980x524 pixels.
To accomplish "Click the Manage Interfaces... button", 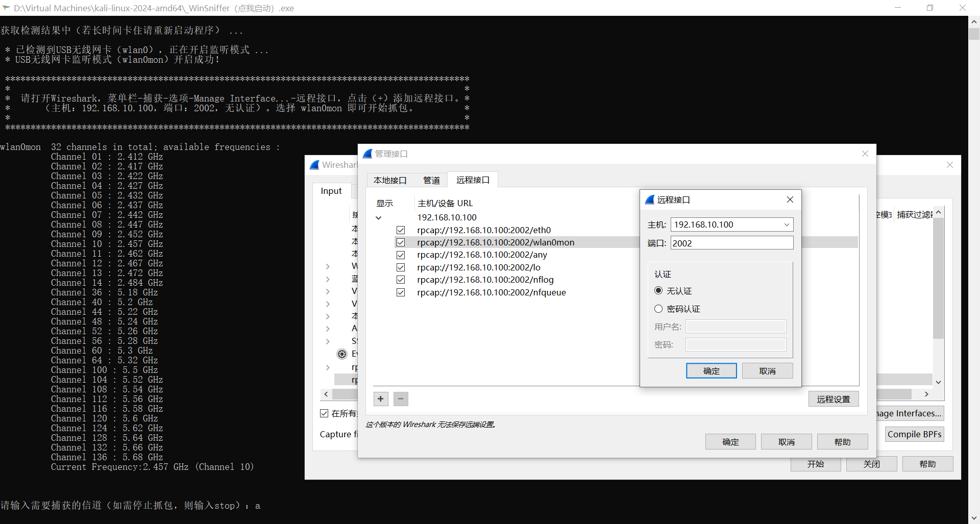I will (910, 413).
